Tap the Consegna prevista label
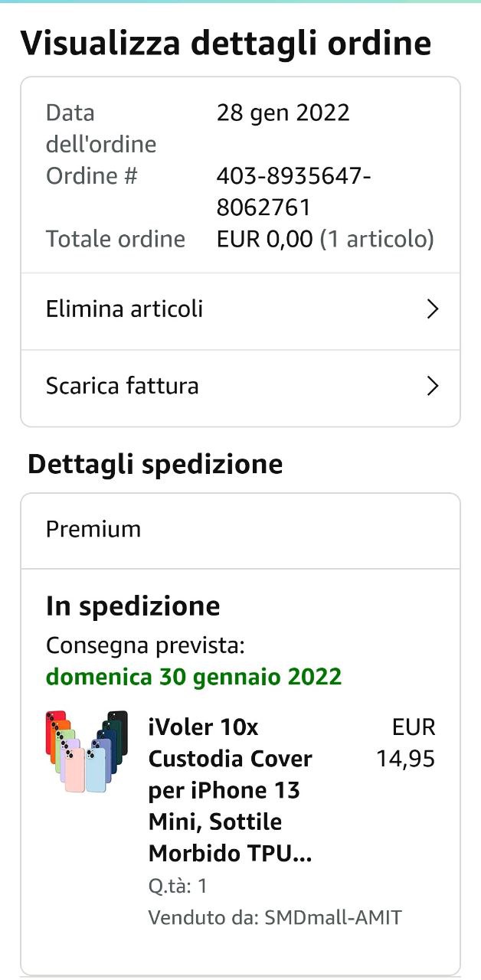481x980 pixels. click(145, 645)
